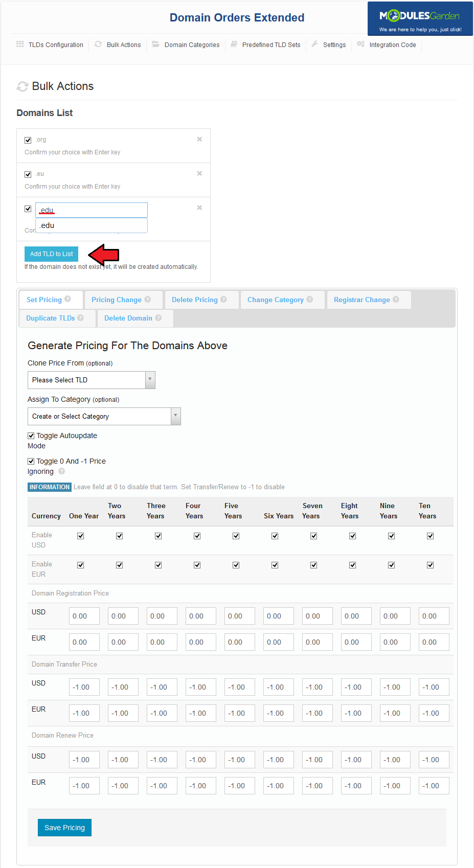Expand Create or Select Category dropdown

(104, 416)
